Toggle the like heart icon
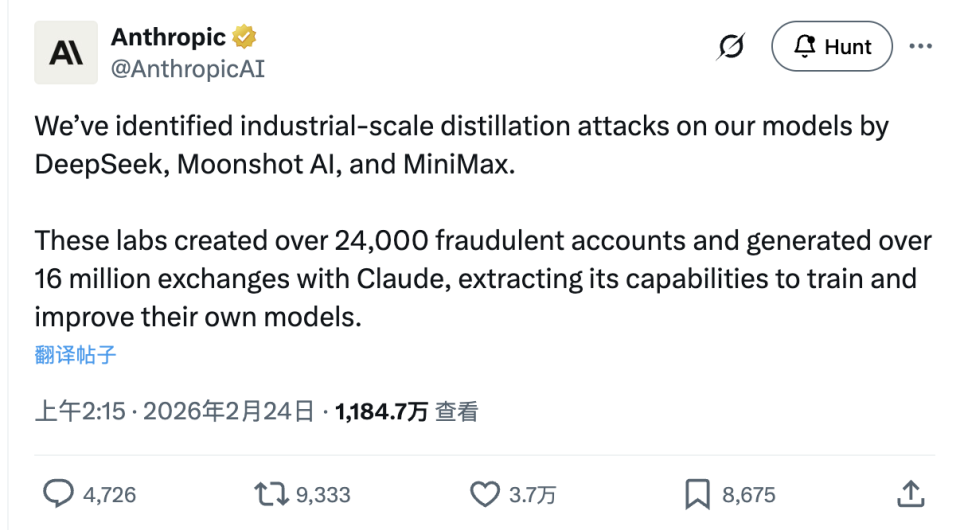This screenshot has height=530, width=960. coord(485,494)
